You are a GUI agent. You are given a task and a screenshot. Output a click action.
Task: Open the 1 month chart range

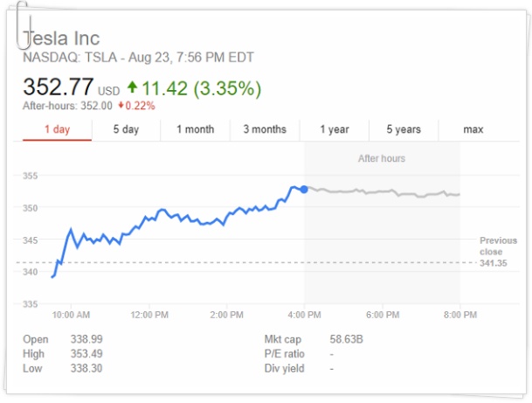[x=195, y=129]
